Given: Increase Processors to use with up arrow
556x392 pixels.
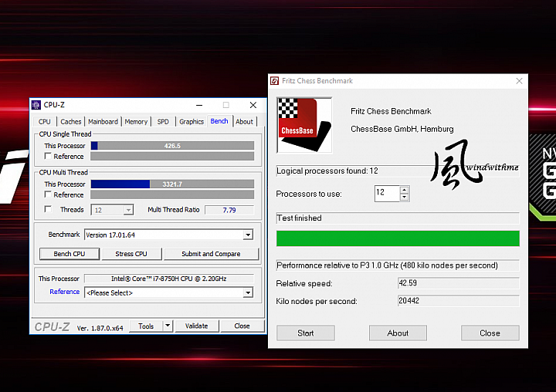Looking at the screenshot, I should tap(404, 190).
